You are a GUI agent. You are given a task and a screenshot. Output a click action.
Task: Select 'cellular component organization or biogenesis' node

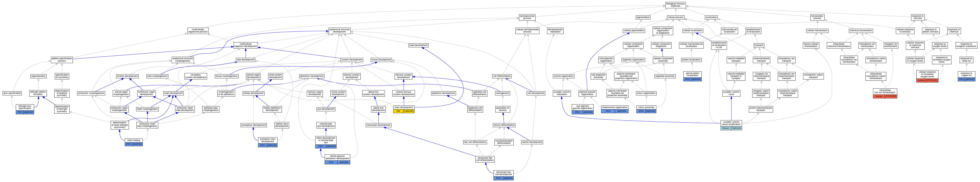[x=663, y=30]
